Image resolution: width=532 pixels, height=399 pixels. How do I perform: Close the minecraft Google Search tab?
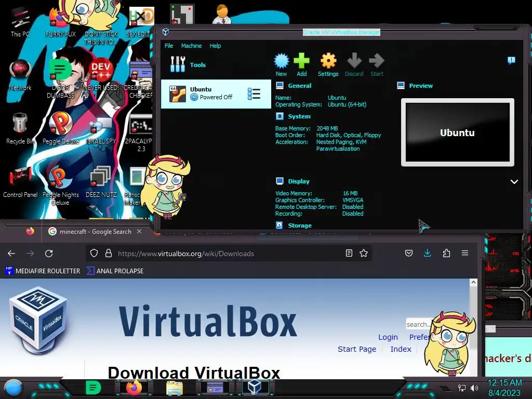(139, 231)
